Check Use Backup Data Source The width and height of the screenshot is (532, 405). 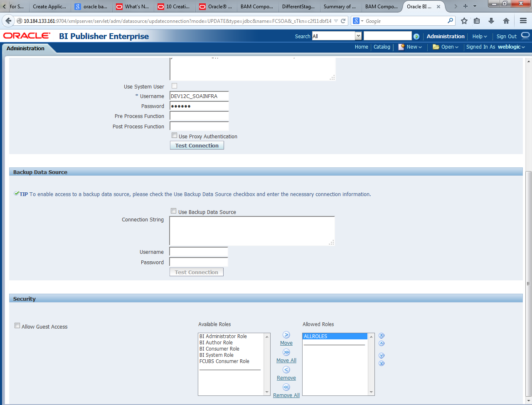click(174, 211)
